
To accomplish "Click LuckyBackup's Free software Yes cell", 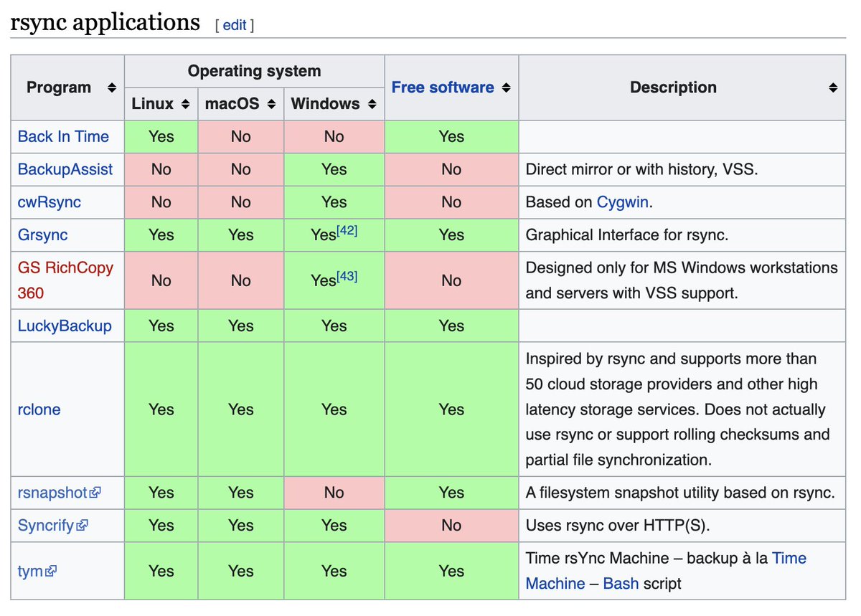I will (451, 326).
